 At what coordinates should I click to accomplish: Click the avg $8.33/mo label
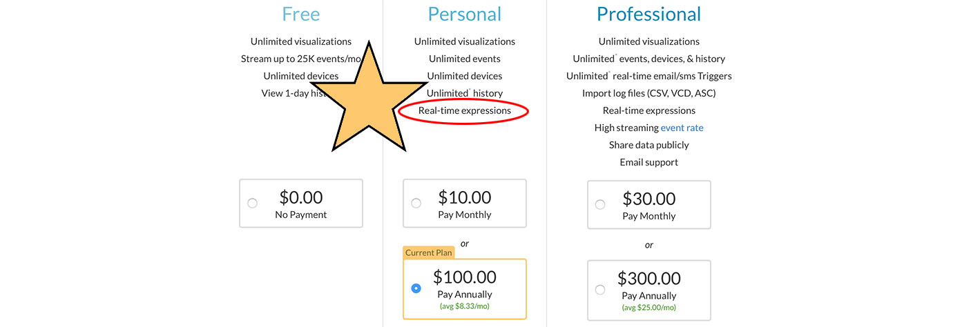465,306
